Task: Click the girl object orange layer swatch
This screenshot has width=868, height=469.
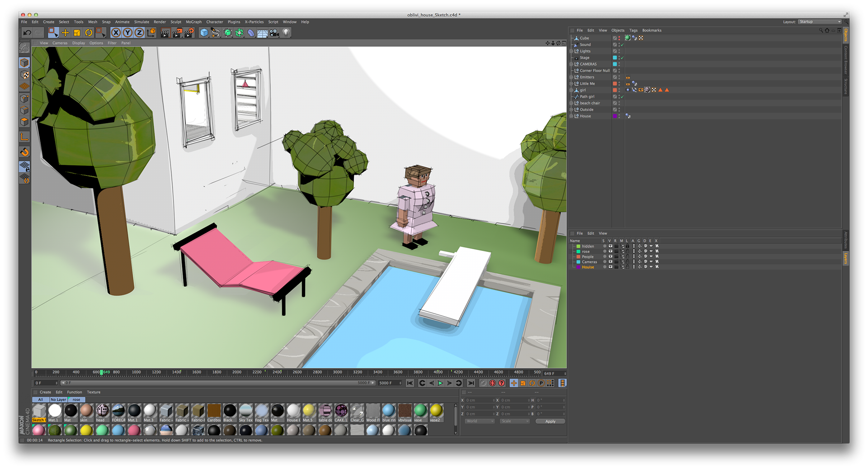Action: pyautogui.click(x=615, y=90)
